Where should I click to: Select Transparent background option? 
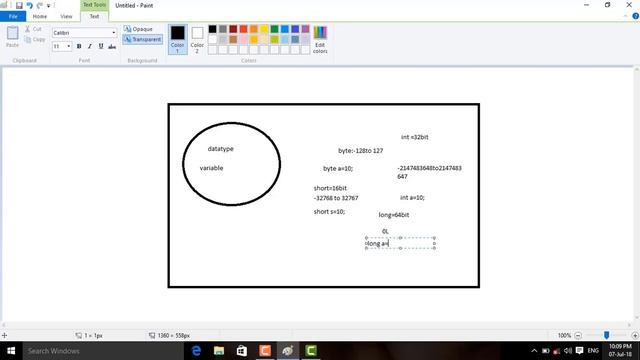coord(143,40)
